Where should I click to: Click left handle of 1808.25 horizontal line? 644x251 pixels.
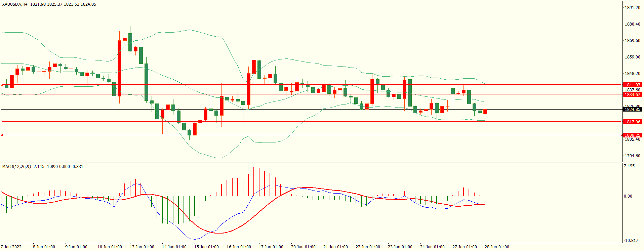[x=2, y=135]
